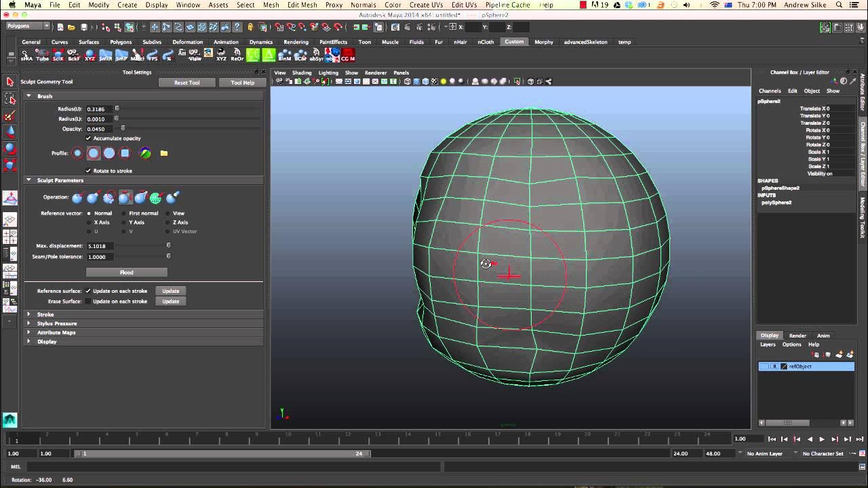This screenshot has width=868, height=488.
Task: Expand the Display section in Tool Settings
Action: point(28,342)
